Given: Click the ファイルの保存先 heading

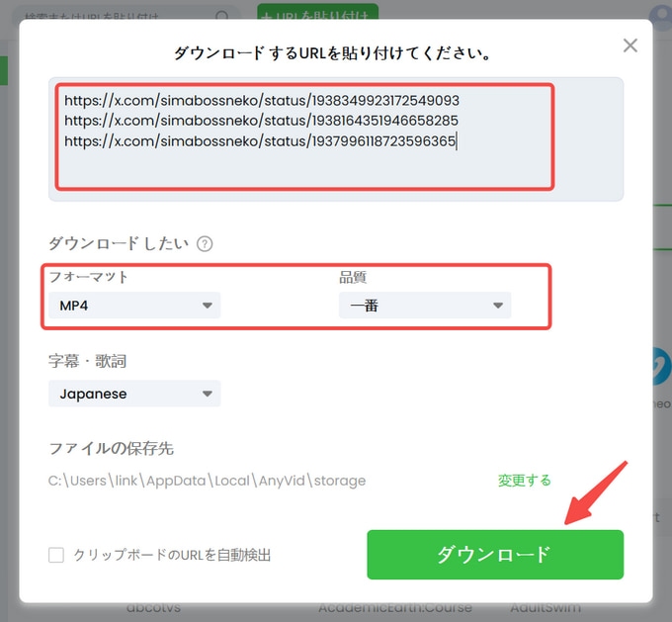Looking at the screenshot, I should pyautogui.click(x=111, y=449).
